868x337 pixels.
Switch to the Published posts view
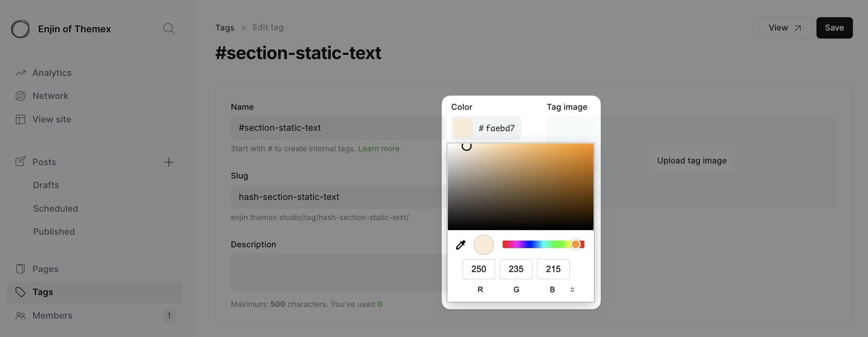pos(54,231)
